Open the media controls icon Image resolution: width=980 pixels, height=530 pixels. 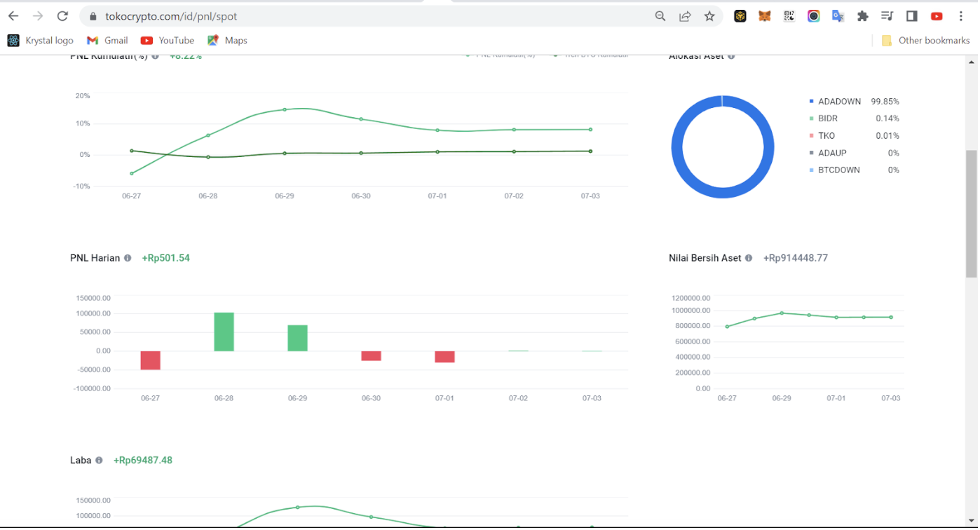pyautogui.click(x=887, y=16)
